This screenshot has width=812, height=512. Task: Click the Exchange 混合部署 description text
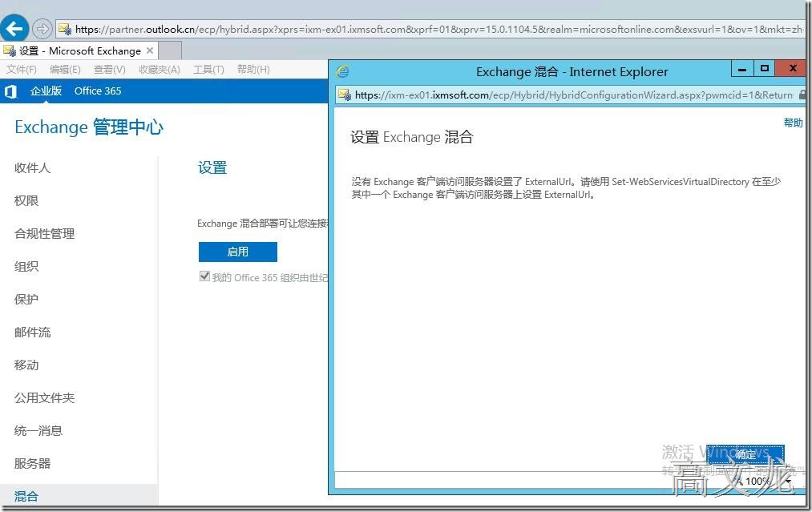263,224
